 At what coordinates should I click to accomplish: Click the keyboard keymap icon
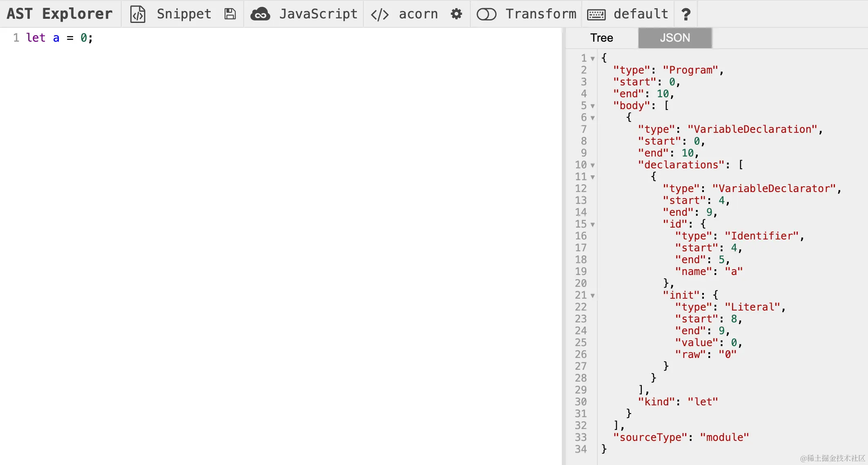596,15
